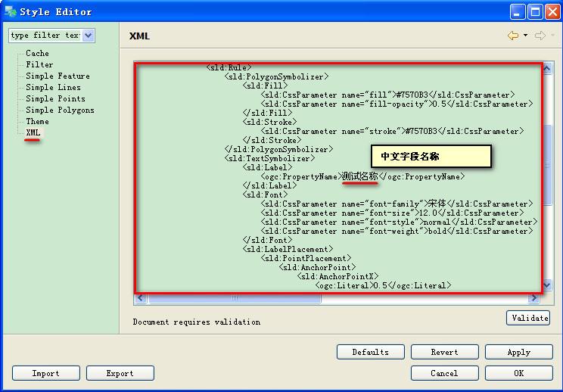Click the back navigation arrow icon
Image resolution: width=563 pixels, height=392 pixels.
click(x=513, y=36)
